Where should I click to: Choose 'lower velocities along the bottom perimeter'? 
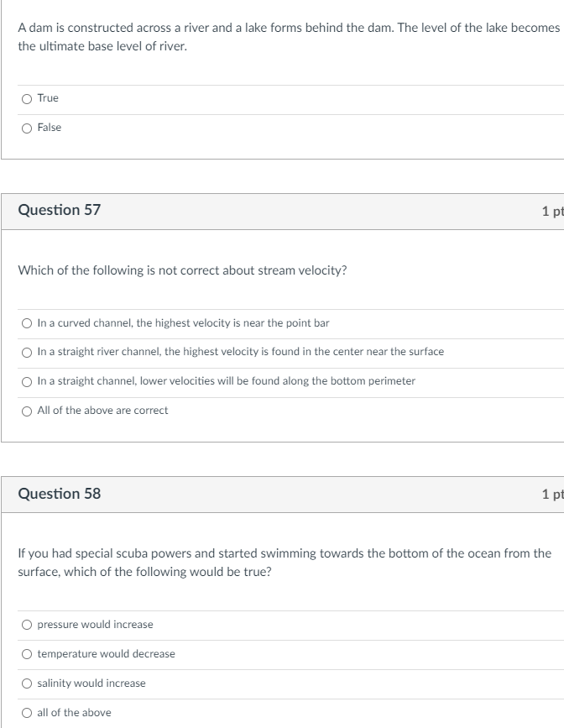(x=28, y=382)
